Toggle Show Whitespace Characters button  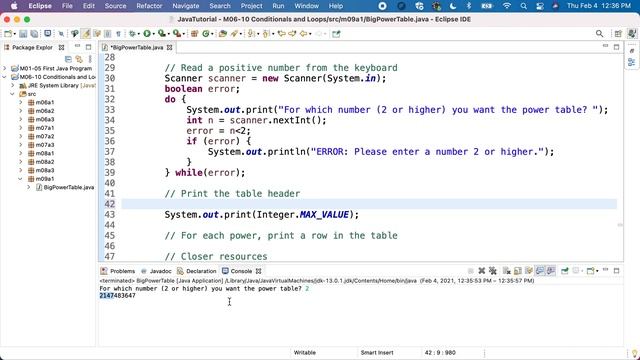pyautogui.click(x=118, y=34)
